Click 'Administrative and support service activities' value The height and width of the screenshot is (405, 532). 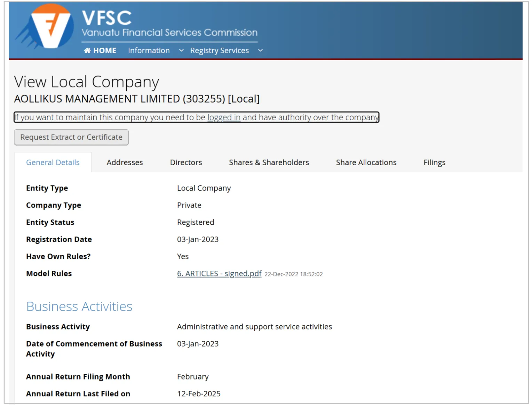(255, 327)
